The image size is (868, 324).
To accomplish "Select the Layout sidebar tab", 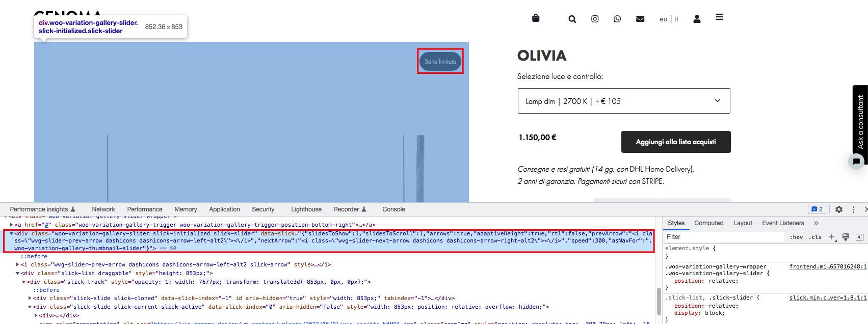I will coord(743,223).
